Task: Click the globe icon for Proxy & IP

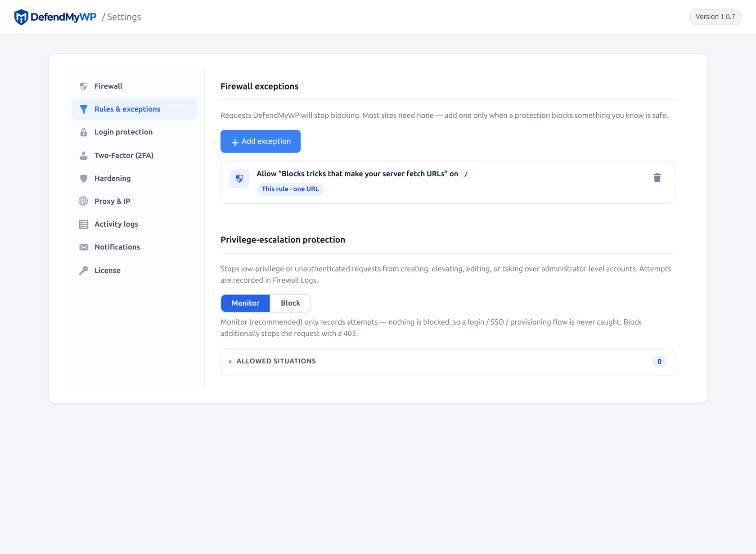Action: tap(84, 201)
